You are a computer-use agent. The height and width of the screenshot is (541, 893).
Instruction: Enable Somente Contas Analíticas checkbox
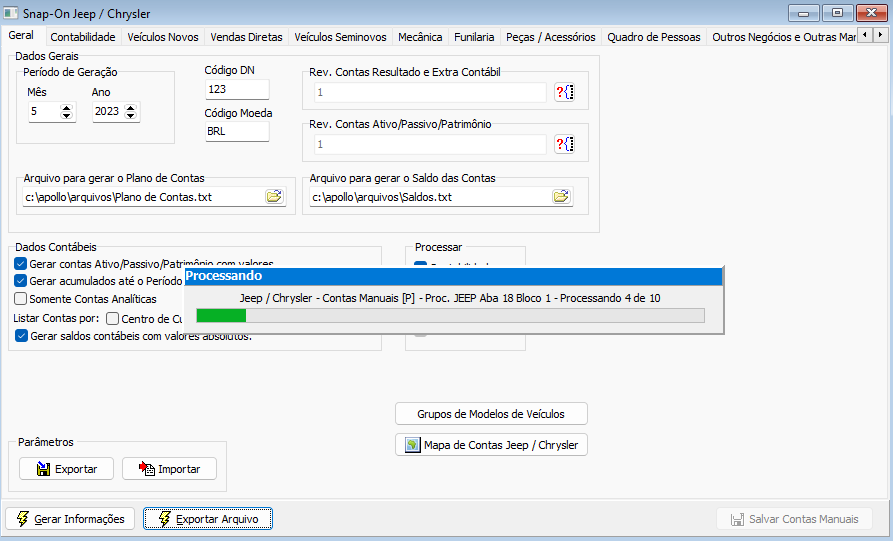21,298
